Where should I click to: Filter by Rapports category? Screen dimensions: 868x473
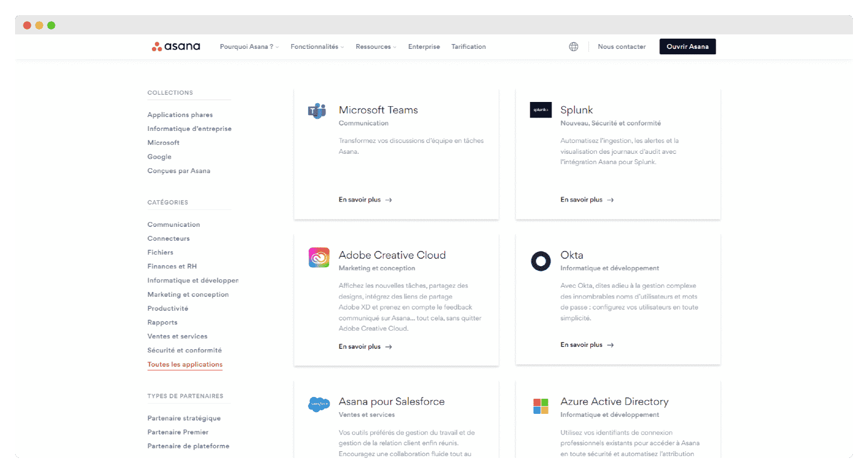[x=162, y=322]
